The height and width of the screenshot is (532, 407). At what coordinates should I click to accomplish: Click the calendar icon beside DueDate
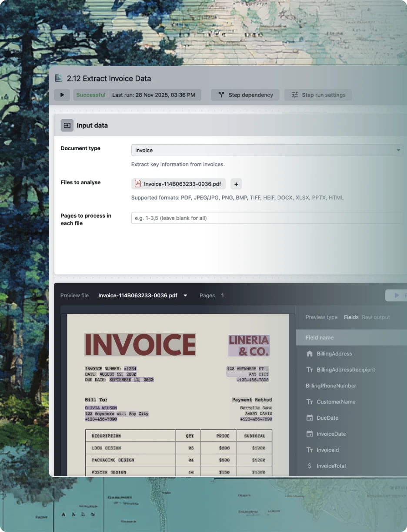tap(309, 418)
